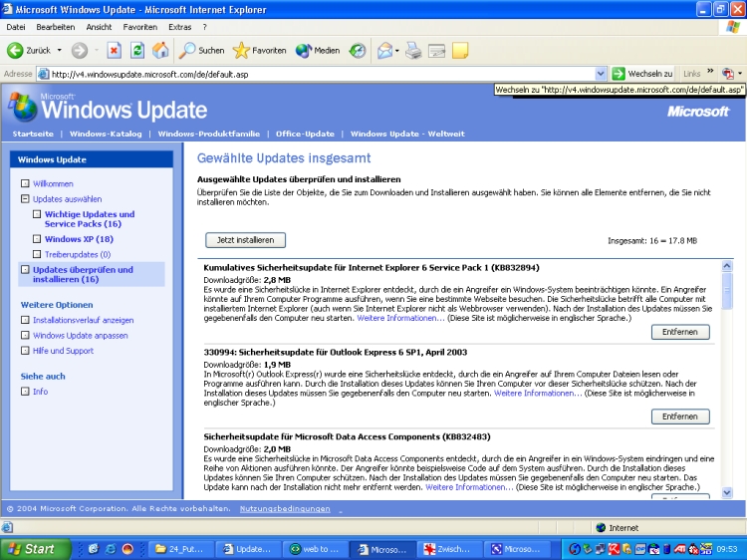Open the Office-Update link
This screenshot has height=560, width=747.
tap(305, 134)
